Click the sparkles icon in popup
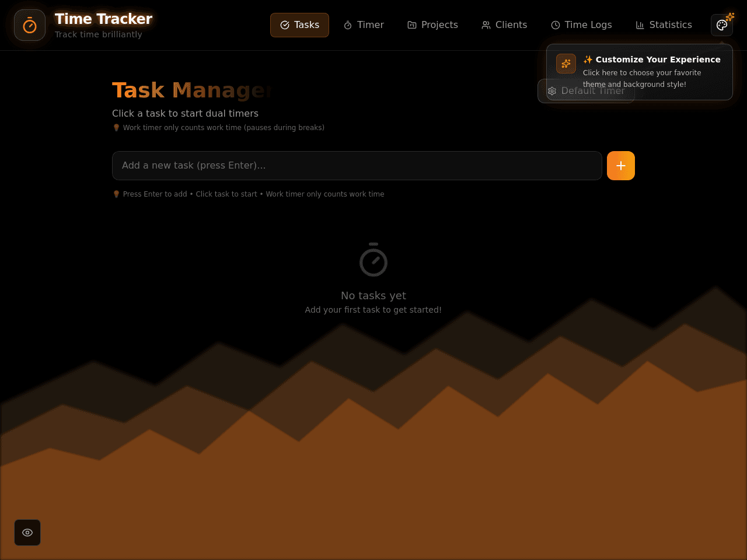The height and width of the screenshot is (560, 747). point(566,64)
